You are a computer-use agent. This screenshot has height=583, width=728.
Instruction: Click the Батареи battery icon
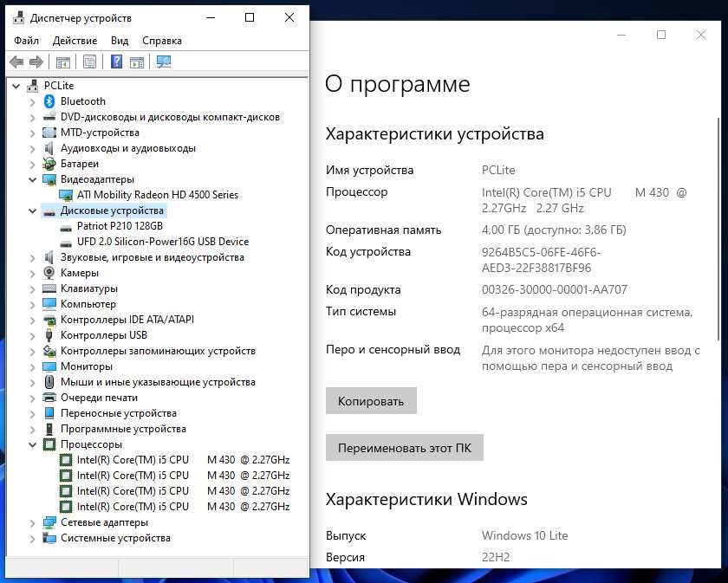point(49,164)
